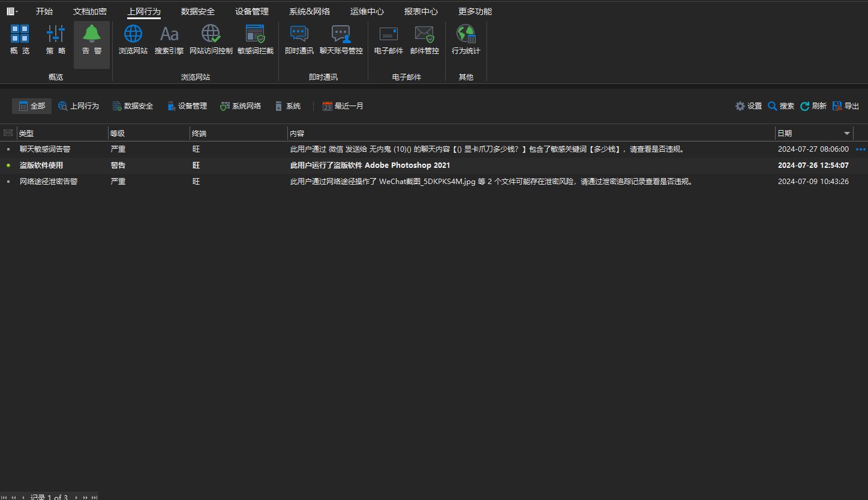Switch to the 数据安全 tab

click(x=198, y=11)
